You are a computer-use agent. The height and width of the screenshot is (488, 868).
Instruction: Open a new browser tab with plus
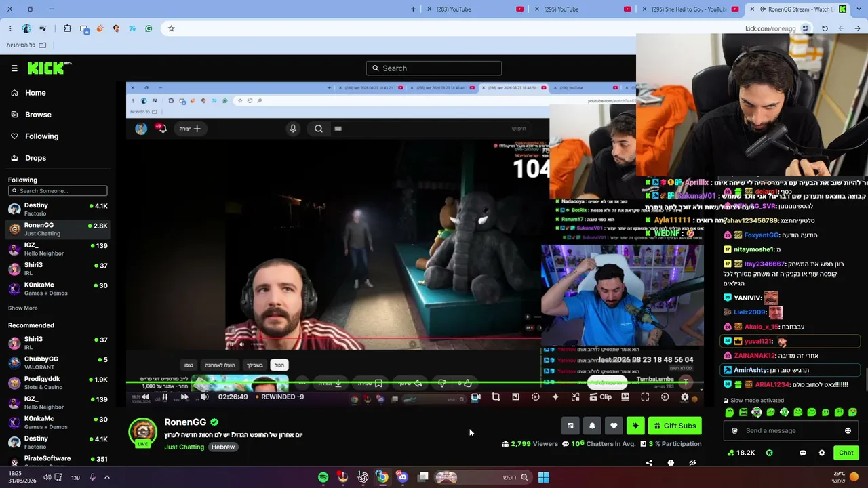[x=413, y=9]
